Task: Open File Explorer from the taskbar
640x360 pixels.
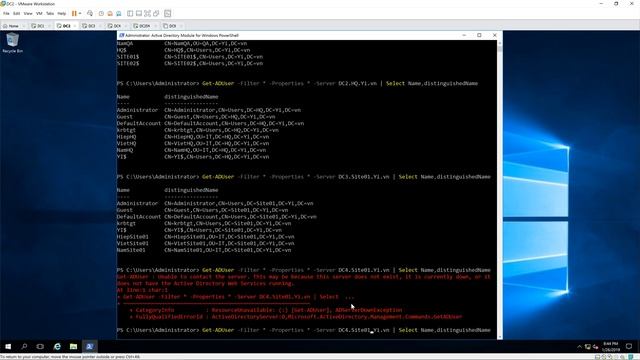Action: [x=73, y=347]
